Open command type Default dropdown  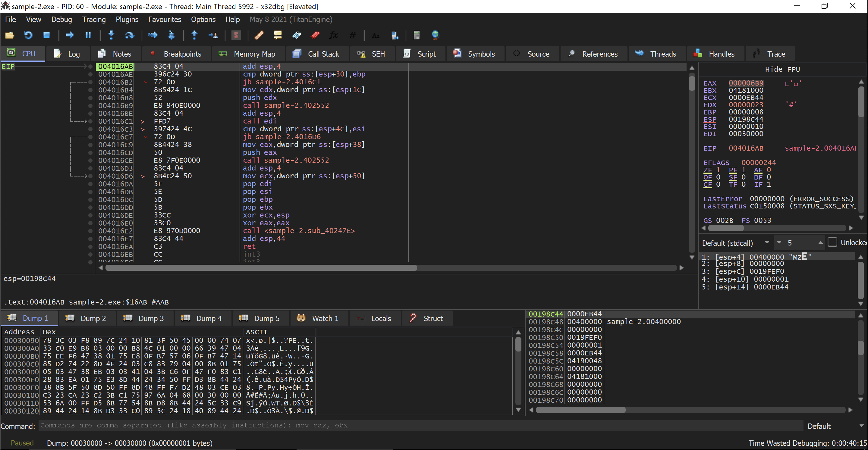point(836,426)
